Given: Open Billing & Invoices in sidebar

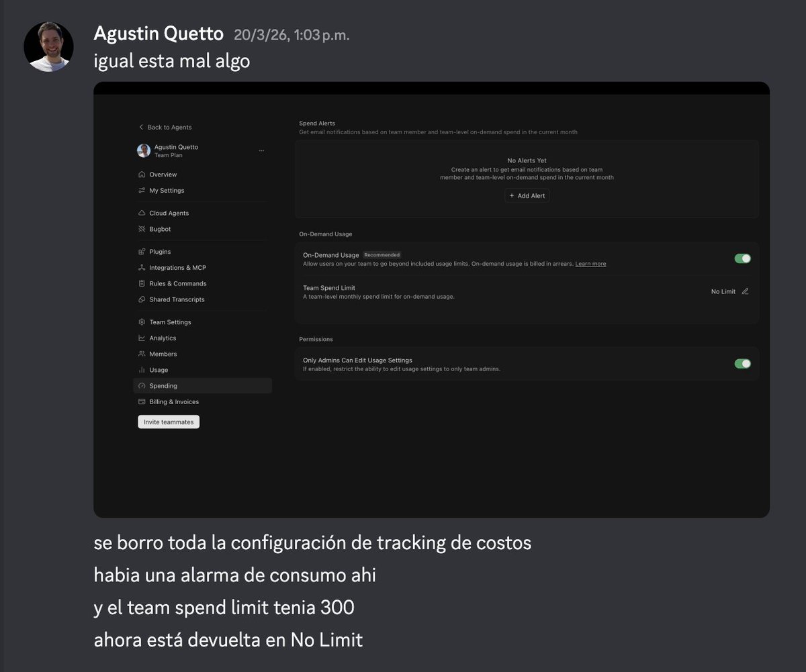Looking at the screenshot, I should [x=174, y=402].
